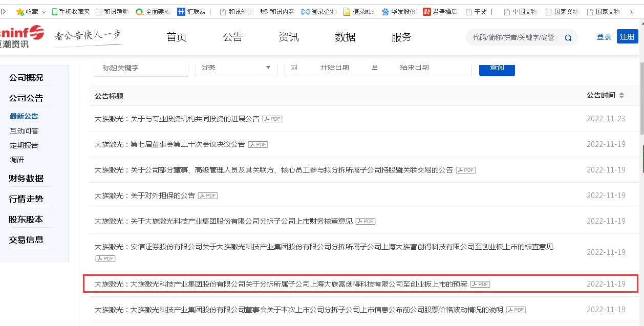Open 公告 in top navigation
This screenshot has height=326, width=644.
pyautogui.click(x=233, y=37)
